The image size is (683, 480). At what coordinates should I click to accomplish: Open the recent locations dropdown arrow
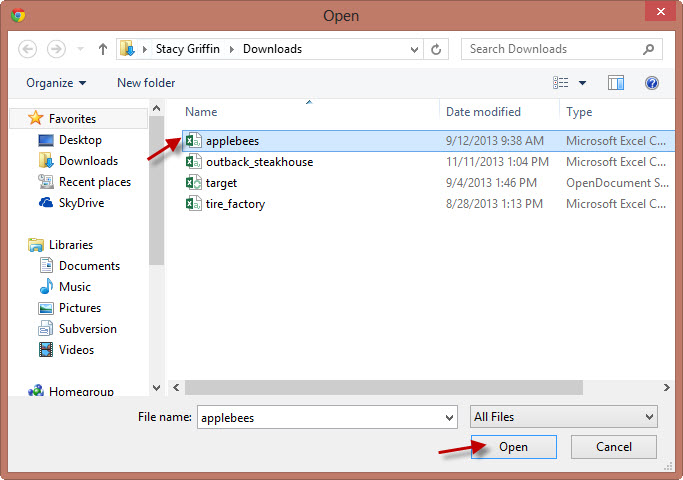tap(80, 49)
